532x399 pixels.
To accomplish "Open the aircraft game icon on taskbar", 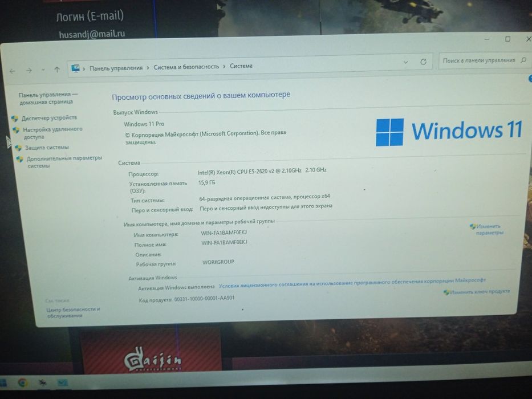I will (42, 382).
